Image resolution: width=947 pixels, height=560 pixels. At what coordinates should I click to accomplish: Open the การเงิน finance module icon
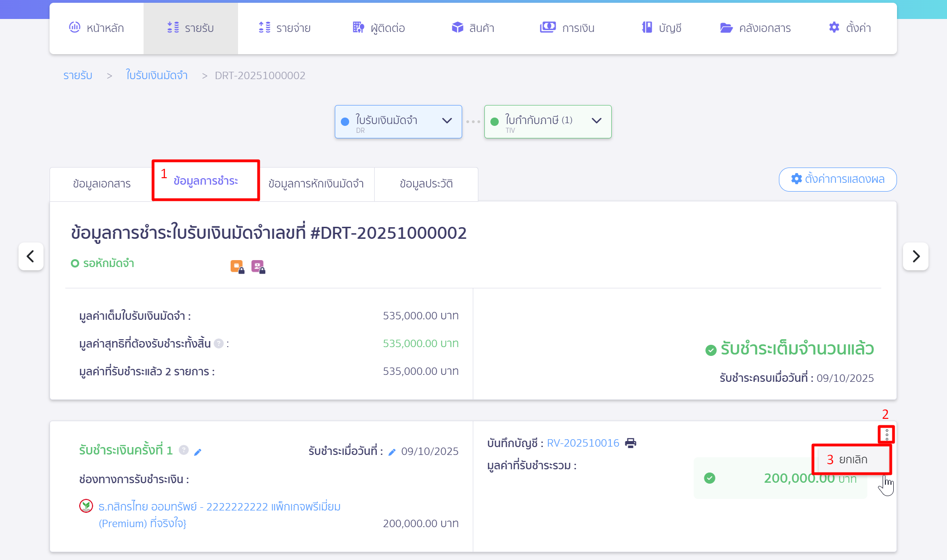tap(547, 27)
